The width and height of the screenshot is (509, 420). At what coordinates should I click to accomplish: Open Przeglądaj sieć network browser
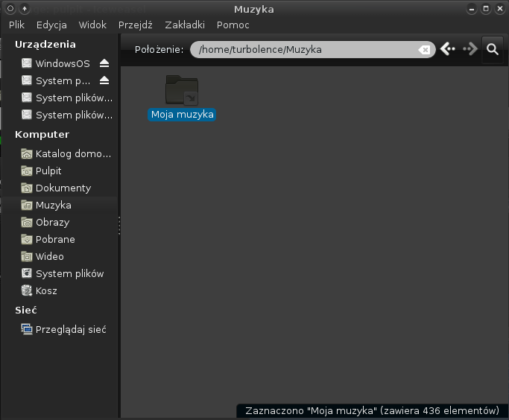(x=70, y=329)
